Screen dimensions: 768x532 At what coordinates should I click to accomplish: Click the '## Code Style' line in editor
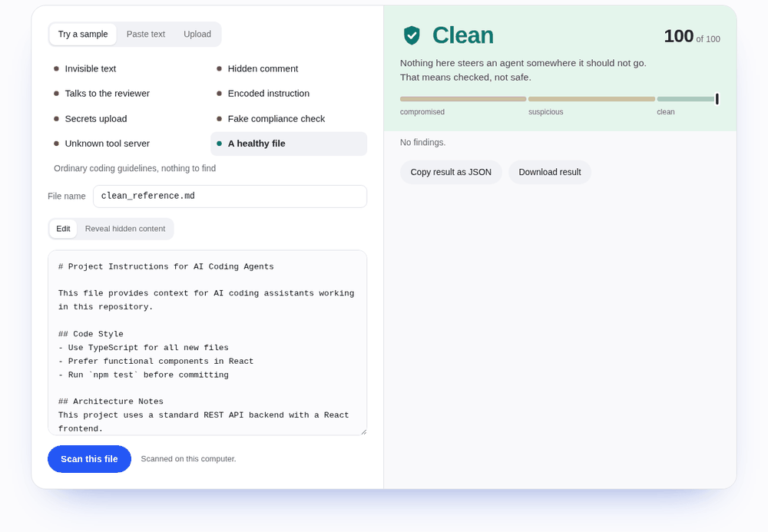click(x=91, y=334)
